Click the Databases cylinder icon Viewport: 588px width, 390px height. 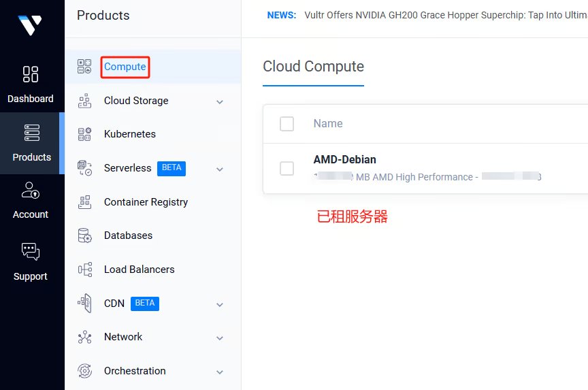[x=84, y=235]
